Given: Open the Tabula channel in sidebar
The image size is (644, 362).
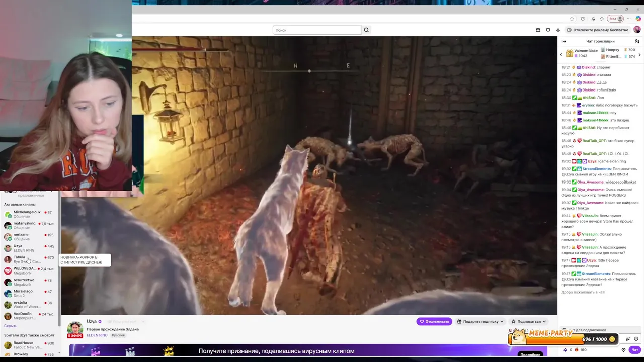Looking at the screenshot, I should [29, 259].
